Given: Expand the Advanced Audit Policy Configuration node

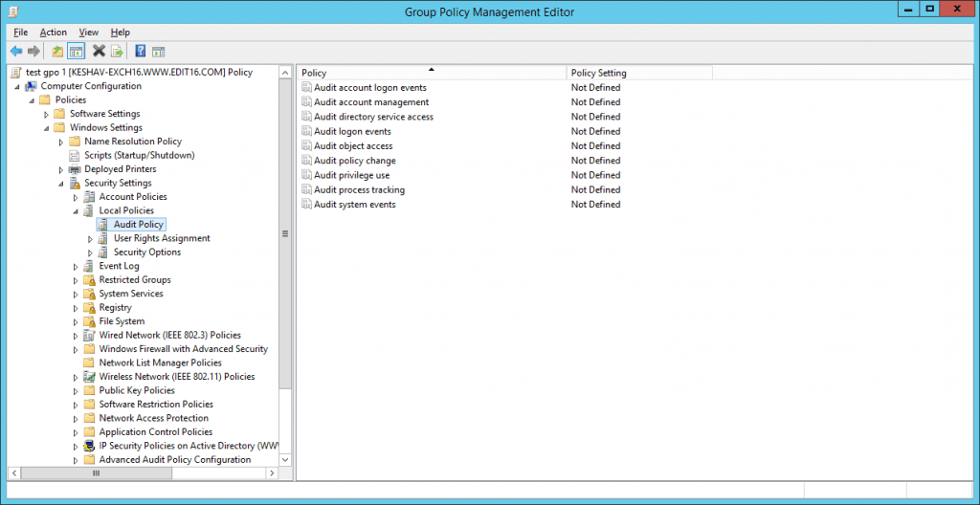Looking at the screenshot, I should (76, 460).
